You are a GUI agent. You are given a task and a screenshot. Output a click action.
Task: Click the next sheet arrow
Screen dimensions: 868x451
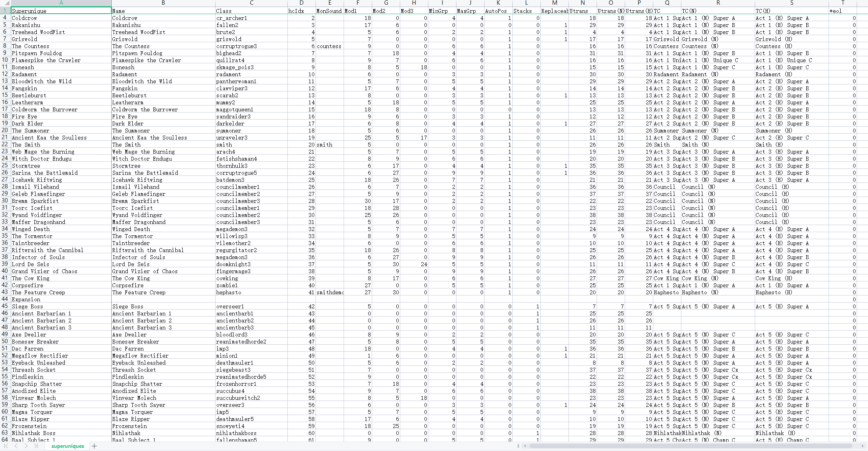[26, 446]
